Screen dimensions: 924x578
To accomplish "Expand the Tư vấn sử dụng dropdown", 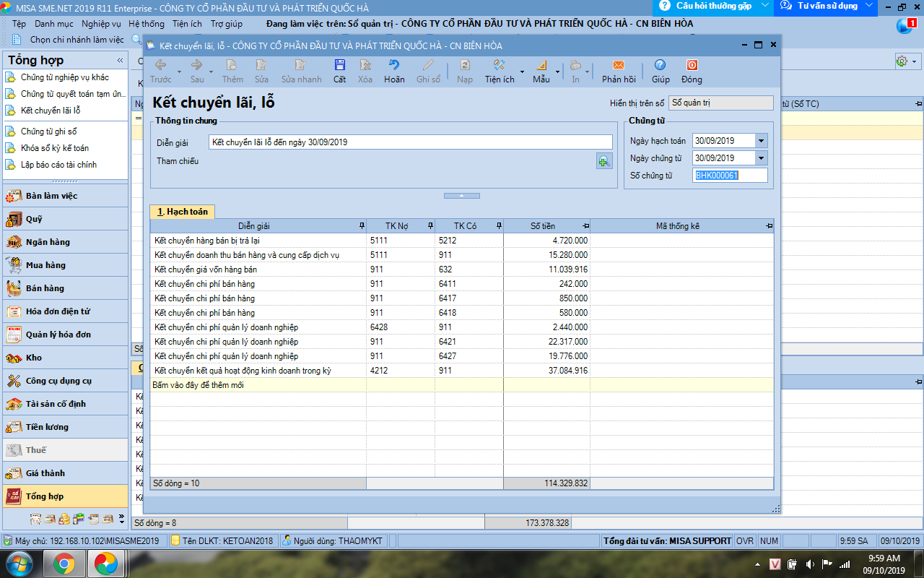I will coord(868,6).
